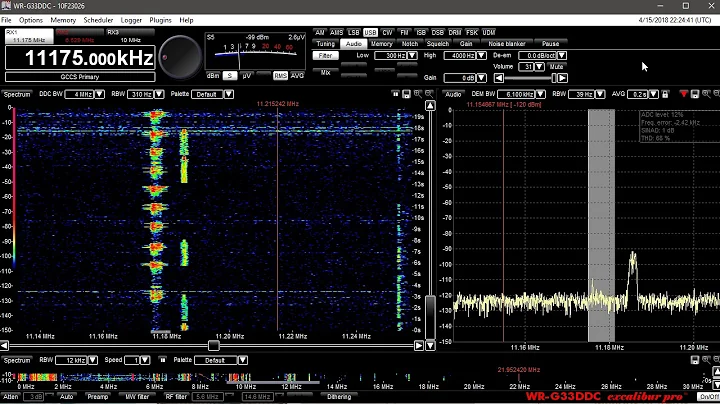The width and height of the screenshot is (720, 404).
Task: Zoom out on the waterfall spectrum
Action: pos(429,94)
